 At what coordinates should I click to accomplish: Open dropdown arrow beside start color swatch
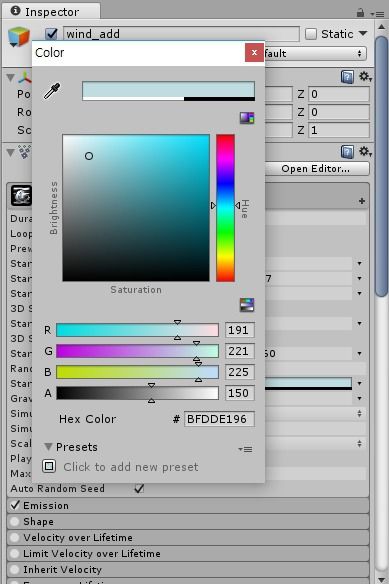tap(360, 383)
